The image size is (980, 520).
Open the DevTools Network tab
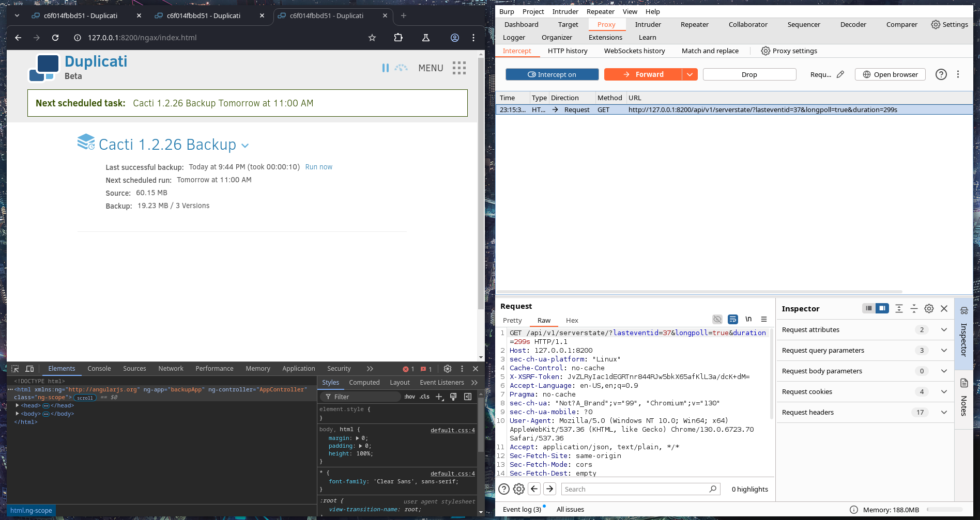click(x=171, y=369)
